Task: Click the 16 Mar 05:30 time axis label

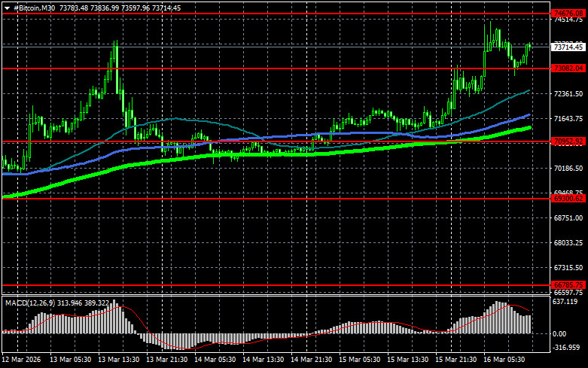Action: pos(504,360)
